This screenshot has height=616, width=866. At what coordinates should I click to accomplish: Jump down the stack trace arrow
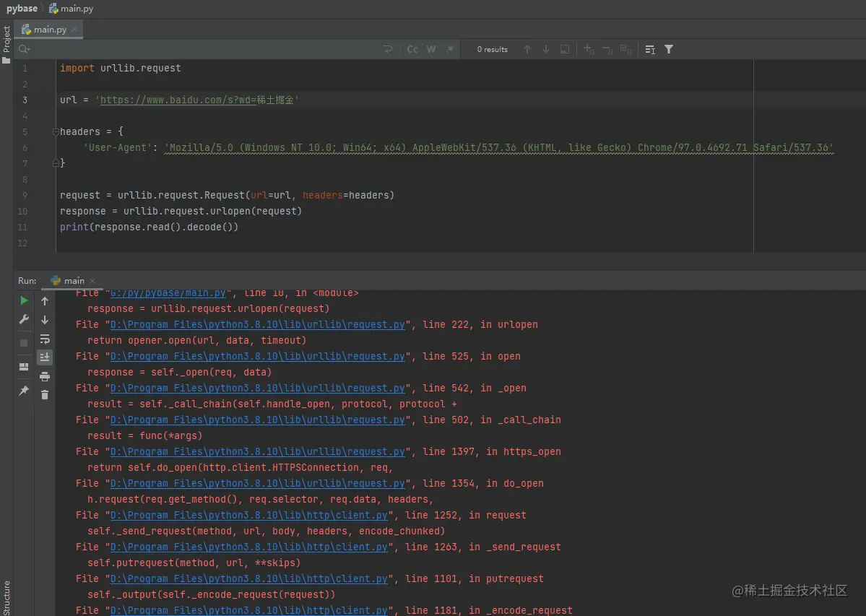tap(45, 320)
